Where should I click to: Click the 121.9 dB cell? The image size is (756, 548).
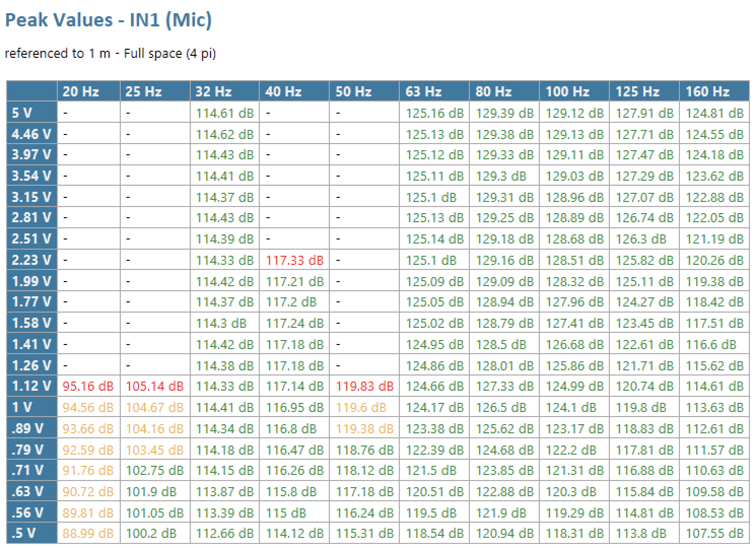coord(504,512)
